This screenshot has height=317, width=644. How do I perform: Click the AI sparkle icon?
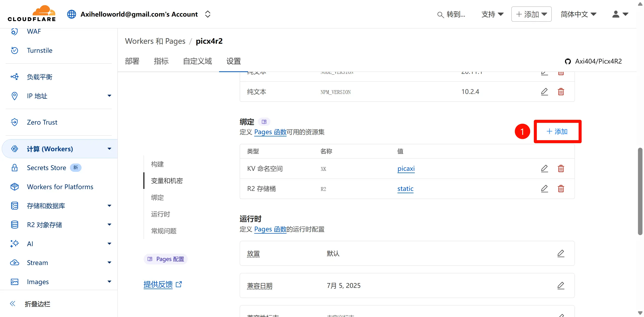pos(15,244)
